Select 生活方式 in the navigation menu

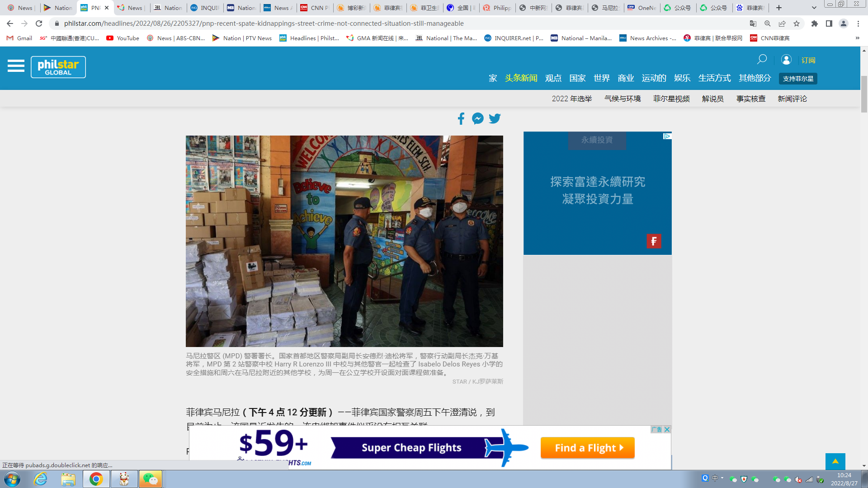pos(714,78)
